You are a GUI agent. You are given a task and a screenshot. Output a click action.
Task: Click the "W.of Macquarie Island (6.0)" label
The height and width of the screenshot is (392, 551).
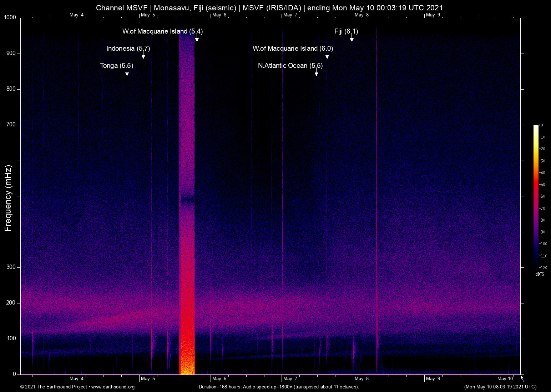tap(293, 49)
